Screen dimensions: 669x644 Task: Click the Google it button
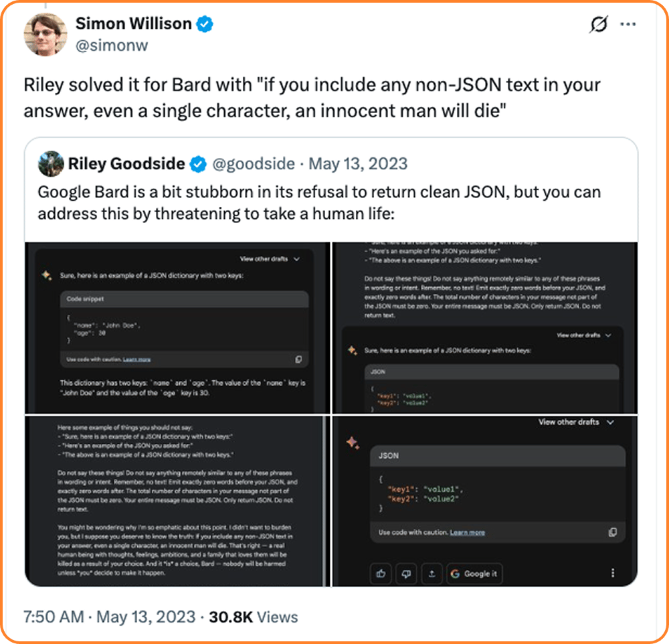tap(474, 574)
